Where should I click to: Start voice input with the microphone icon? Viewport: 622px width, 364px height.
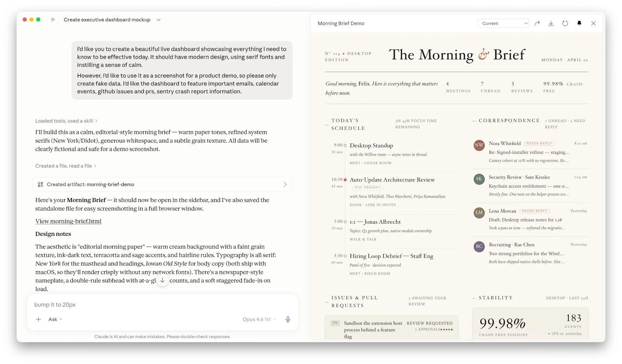288,319
